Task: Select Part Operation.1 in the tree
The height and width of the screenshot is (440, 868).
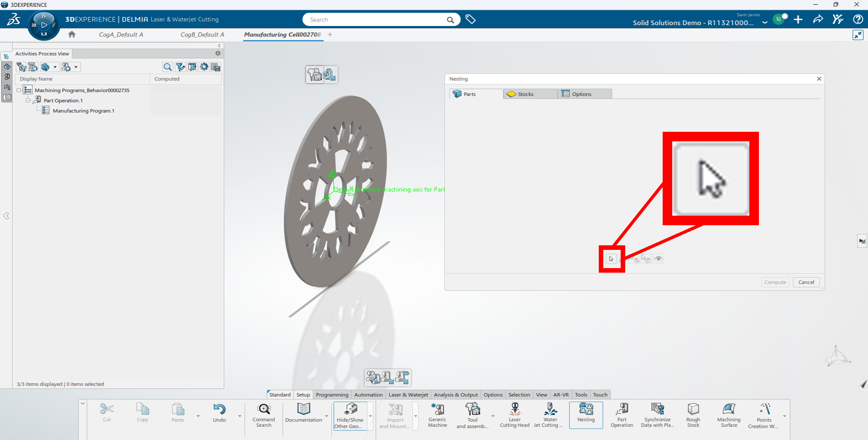Action: (63, 100)
